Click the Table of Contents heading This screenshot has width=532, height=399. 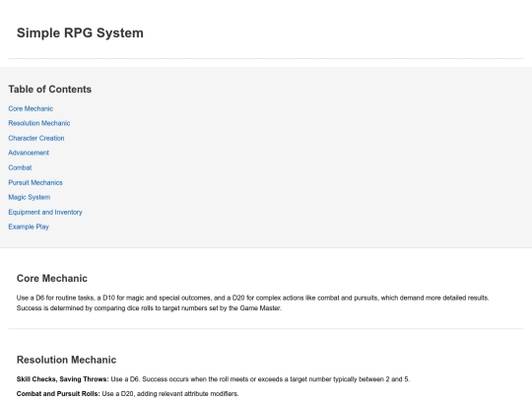(50, 90)
